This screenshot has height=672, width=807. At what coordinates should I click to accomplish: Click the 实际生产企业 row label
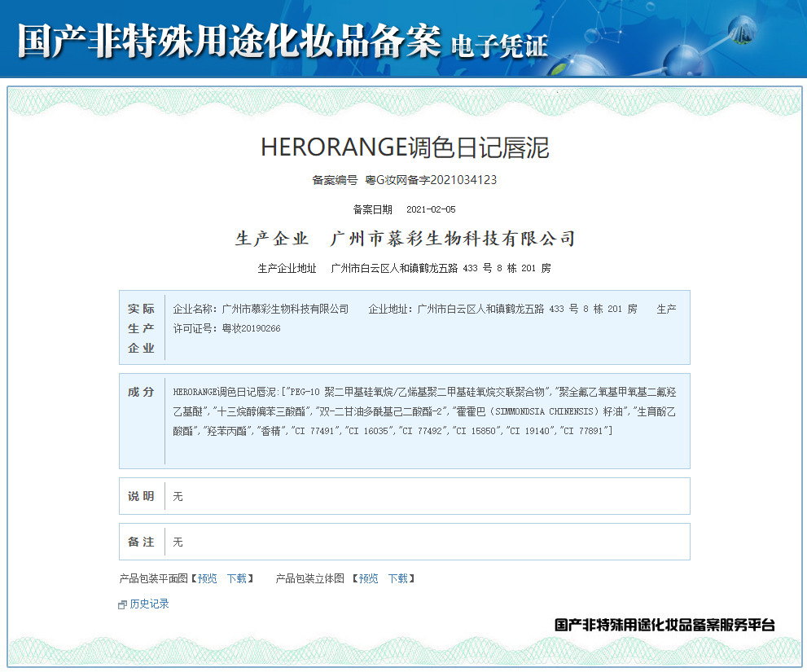(141, 328)
